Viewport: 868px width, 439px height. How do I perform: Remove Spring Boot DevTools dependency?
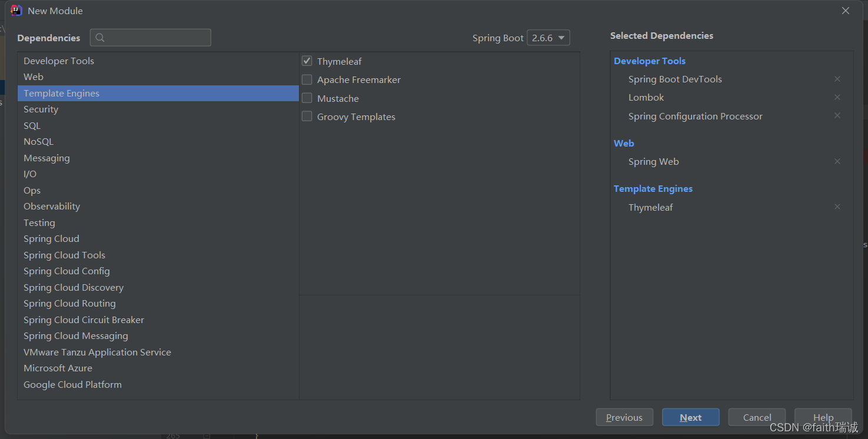point(837,79)
